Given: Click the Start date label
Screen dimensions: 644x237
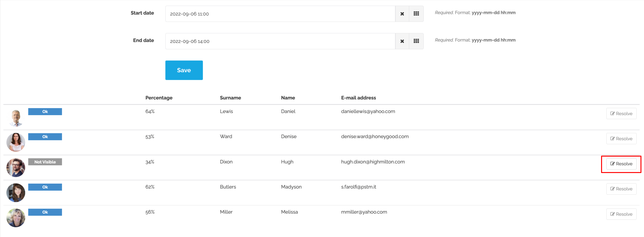Looking at the screenshot, I should pos(142,13).
